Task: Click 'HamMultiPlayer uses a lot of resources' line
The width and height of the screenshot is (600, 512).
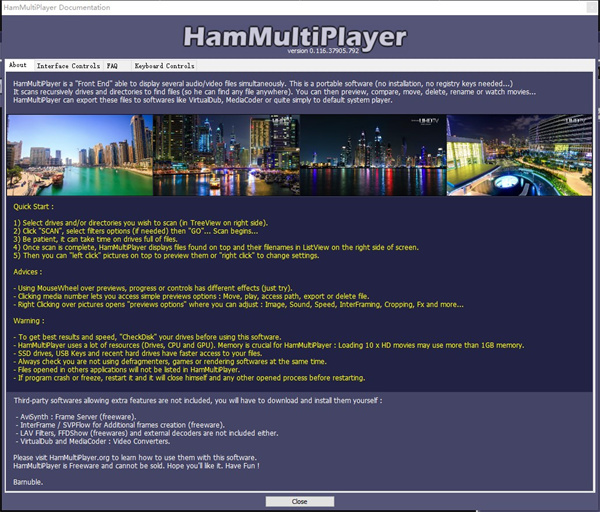Action: coord(269,345)
